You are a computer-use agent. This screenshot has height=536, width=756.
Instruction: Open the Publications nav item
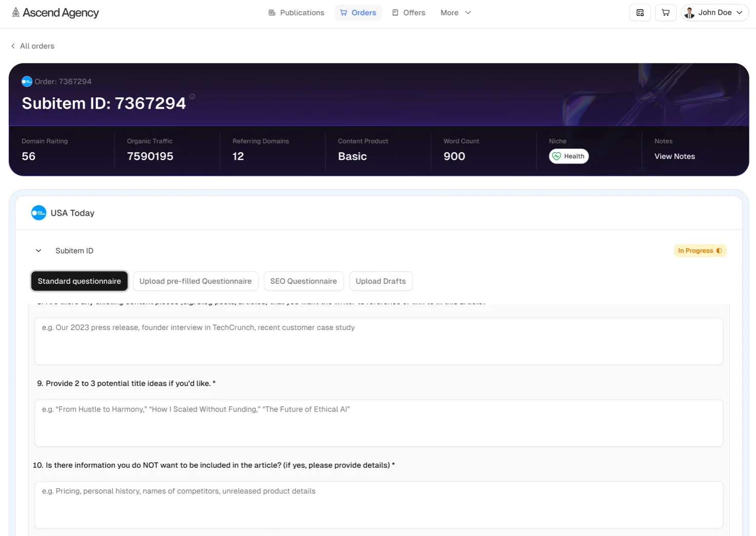click(296, 13)
